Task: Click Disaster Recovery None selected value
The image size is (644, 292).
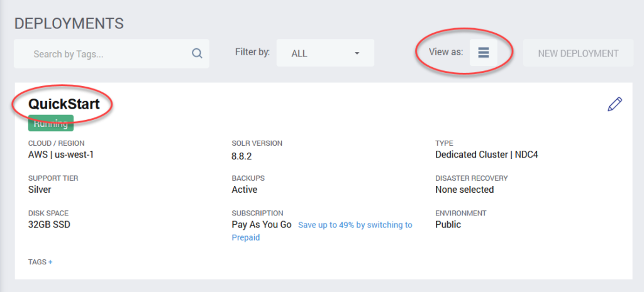Action: (x=465, y=190)
